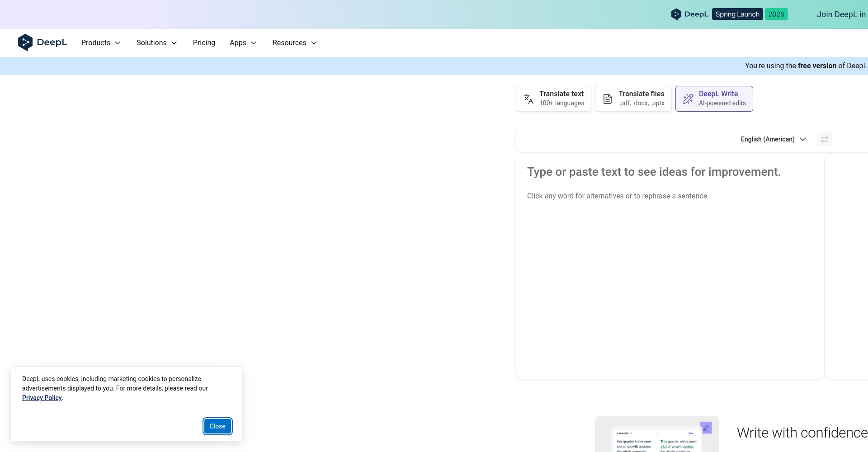Open the Privacy Policy link
This screenshot has width=868, height=452.
(x=42, y=398)
